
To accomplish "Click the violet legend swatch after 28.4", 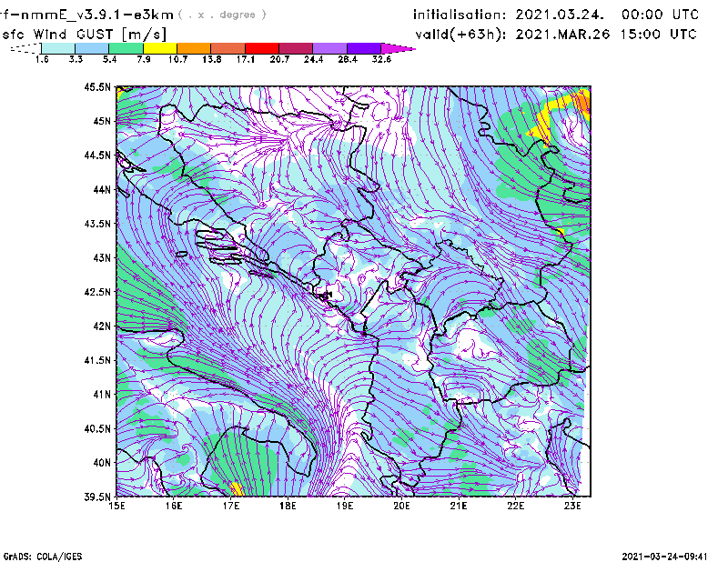I will [x=364, y=48].
